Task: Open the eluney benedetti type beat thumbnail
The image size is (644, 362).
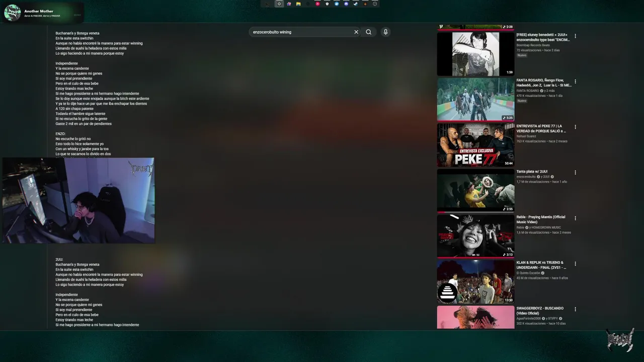Action: point(475,54)
